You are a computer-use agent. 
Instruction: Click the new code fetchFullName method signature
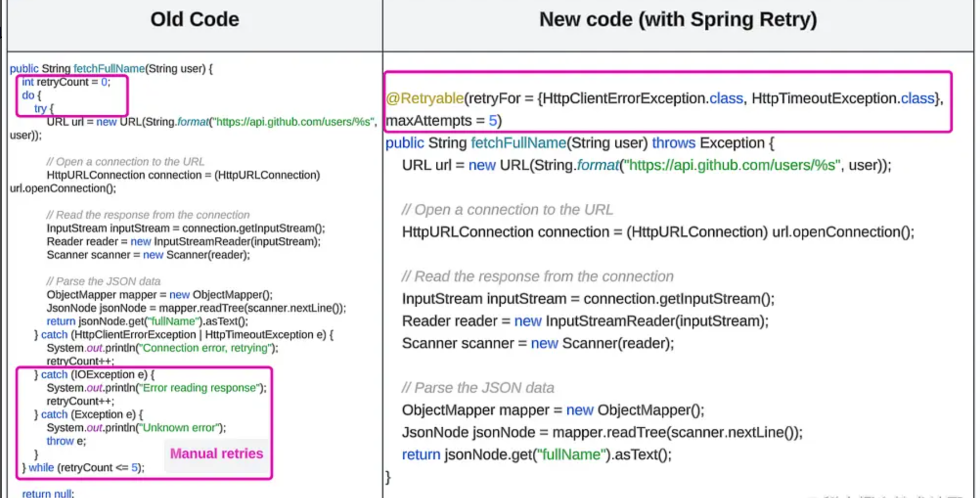[x=580, y=143]
